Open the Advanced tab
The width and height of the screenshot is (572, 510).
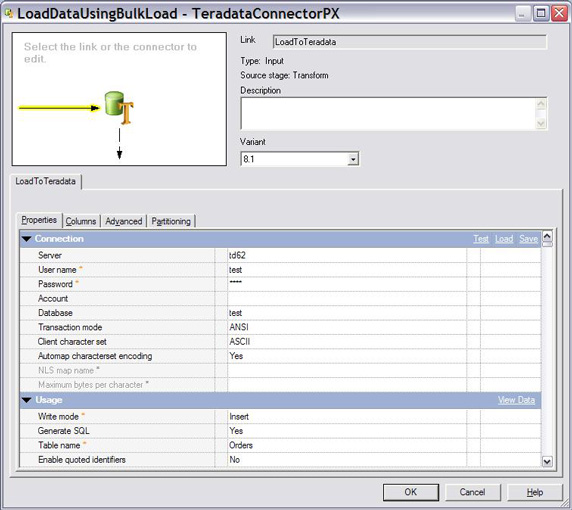[x=124, y=221]
